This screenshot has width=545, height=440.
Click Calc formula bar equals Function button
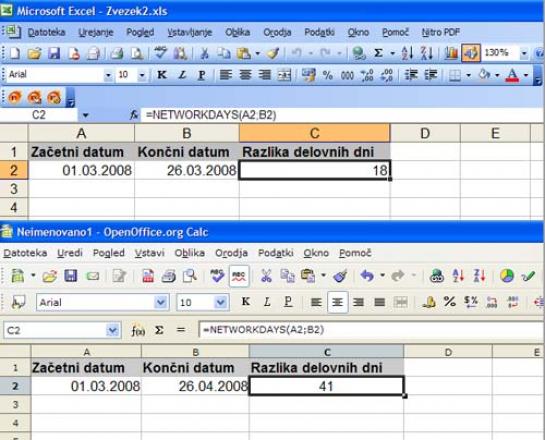pyautogui.click(x=181, y=330)
